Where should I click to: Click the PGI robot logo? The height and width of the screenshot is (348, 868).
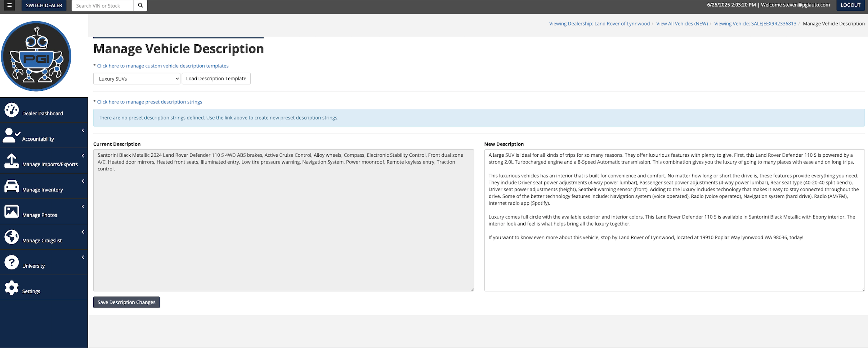(x=36, y=56)
